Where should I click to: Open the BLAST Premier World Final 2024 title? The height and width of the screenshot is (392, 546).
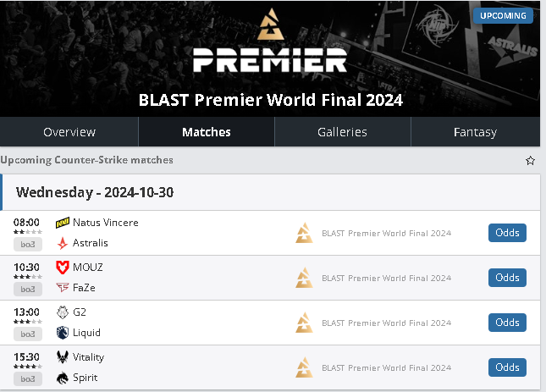pyautogui.click(x=271, y=100)
